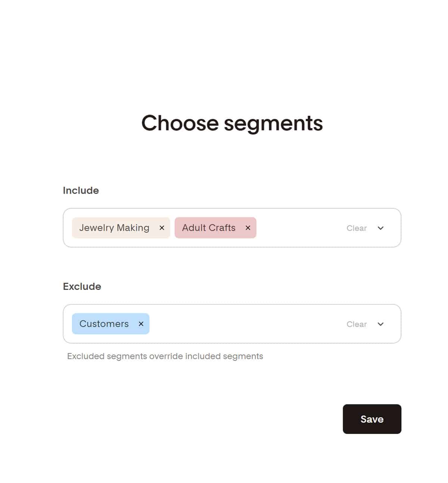The image size is (448, 483).
Task: Click the word Choose in the heading
Action: tap(180, 123)
